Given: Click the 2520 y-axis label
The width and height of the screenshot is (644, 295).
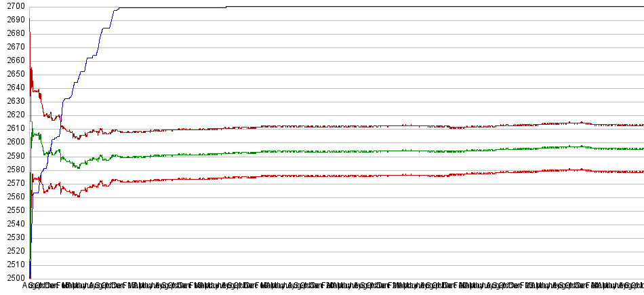Looking at the screenshot, I should pos(14,251).
